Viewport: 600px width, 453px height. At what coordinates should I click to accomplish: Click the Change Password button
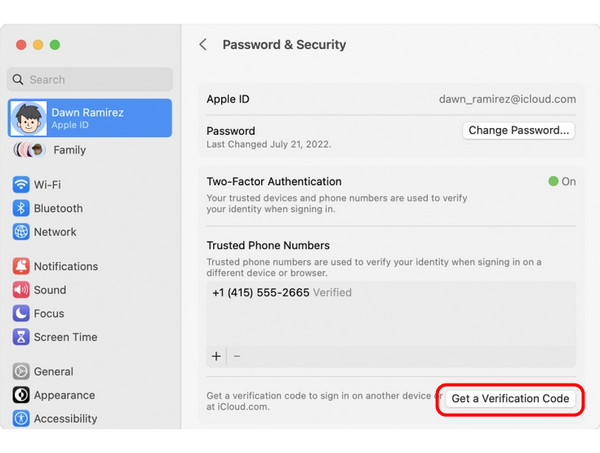(518, 130)
